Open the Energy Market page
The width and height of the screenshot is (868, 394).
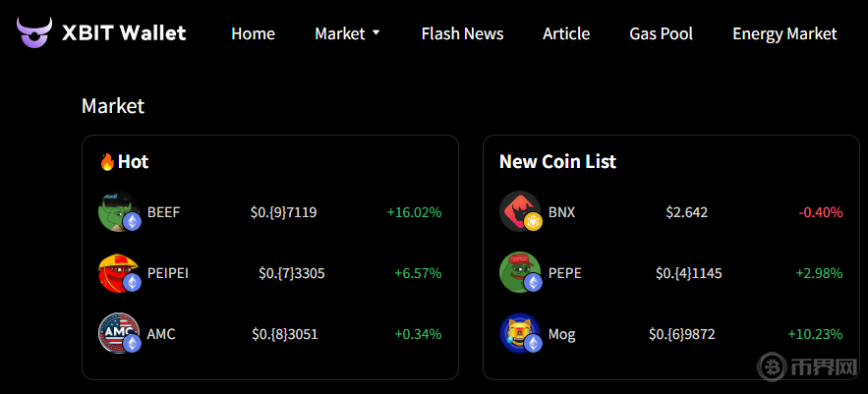tap(784, 33)
